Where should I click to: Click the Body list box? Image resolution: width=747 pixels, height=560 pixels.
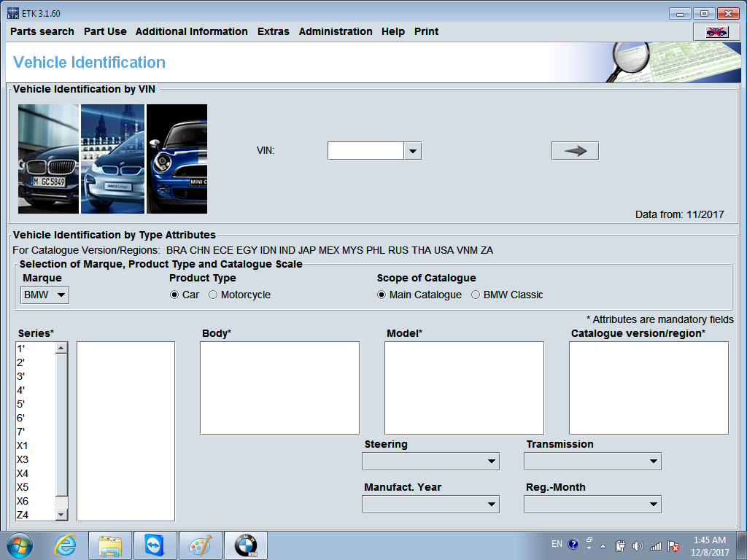pyautogui.click(x=279, y=388)
